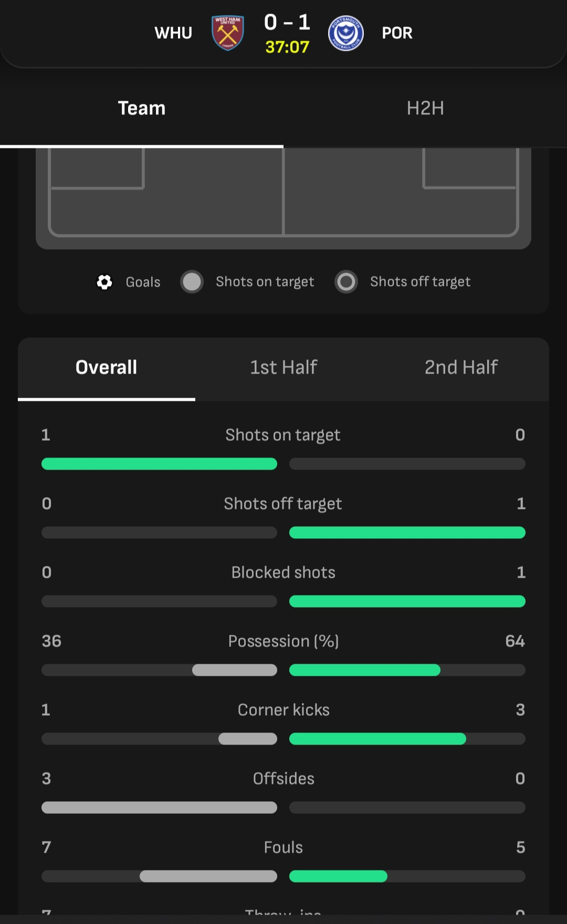Select the Team tab

pos(142,108)
